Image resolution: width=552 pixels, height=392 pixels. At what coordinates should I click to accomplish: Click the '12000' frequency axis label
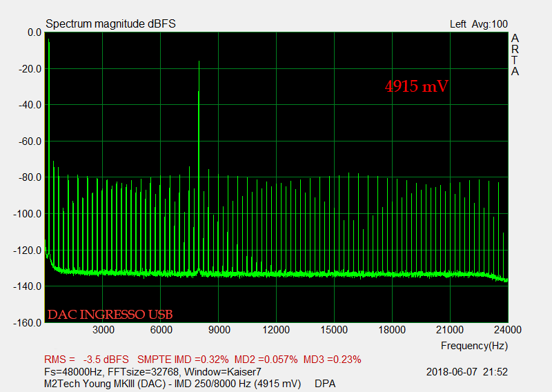(x=276, y=330)
